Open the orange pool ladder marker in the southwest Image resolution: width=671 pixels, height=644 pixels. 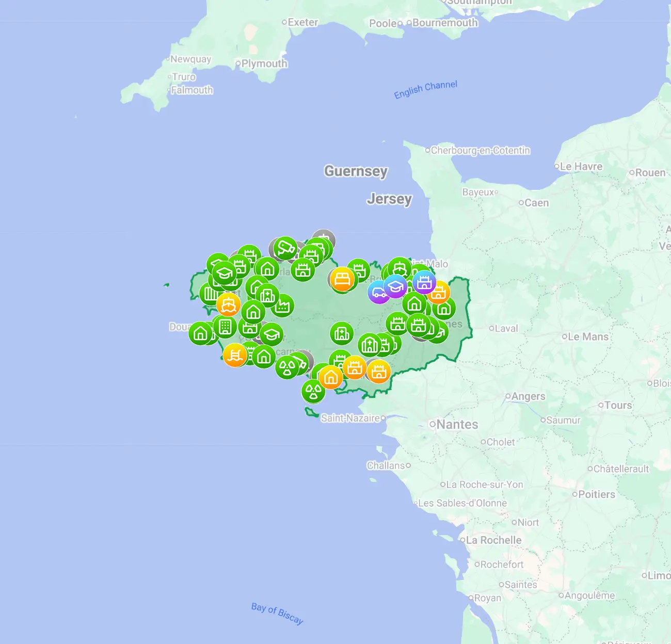pyautogui.click(x=235, y=355)
